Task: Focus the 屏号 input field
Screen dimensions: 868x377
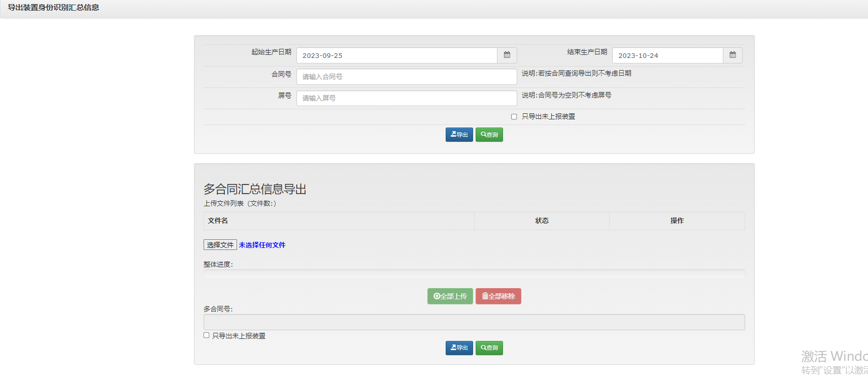Action: (407, 98)
